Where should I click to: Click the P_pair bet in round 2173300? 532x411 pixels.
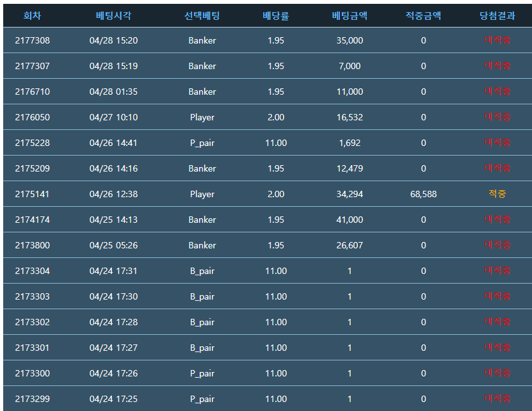[x=202, y=373]
